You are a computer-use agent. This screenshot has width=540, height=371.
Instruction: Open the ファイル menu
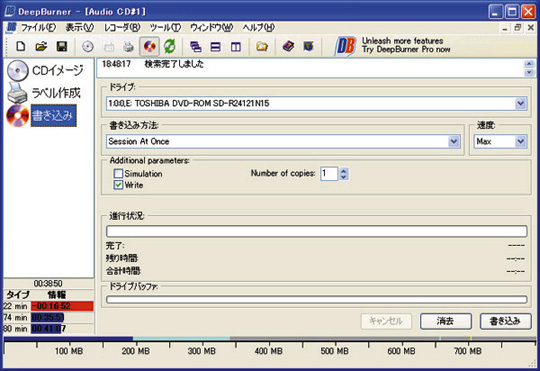coord(38,28)
